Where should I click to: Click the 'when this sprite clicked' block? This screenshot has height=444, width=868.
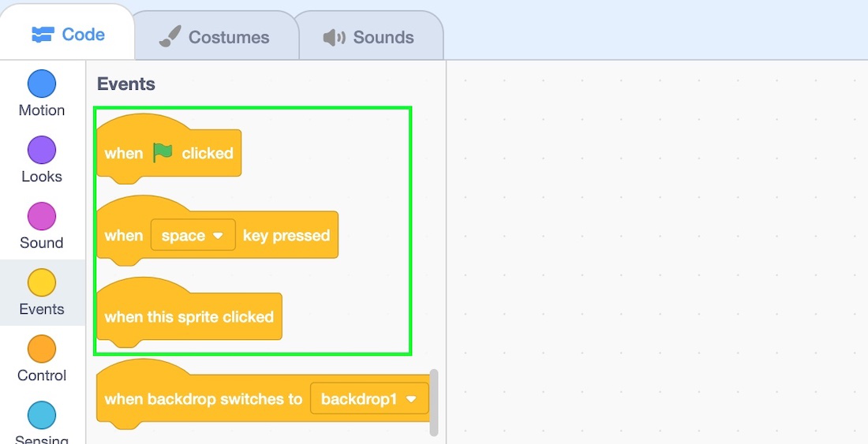pos(189,317)
